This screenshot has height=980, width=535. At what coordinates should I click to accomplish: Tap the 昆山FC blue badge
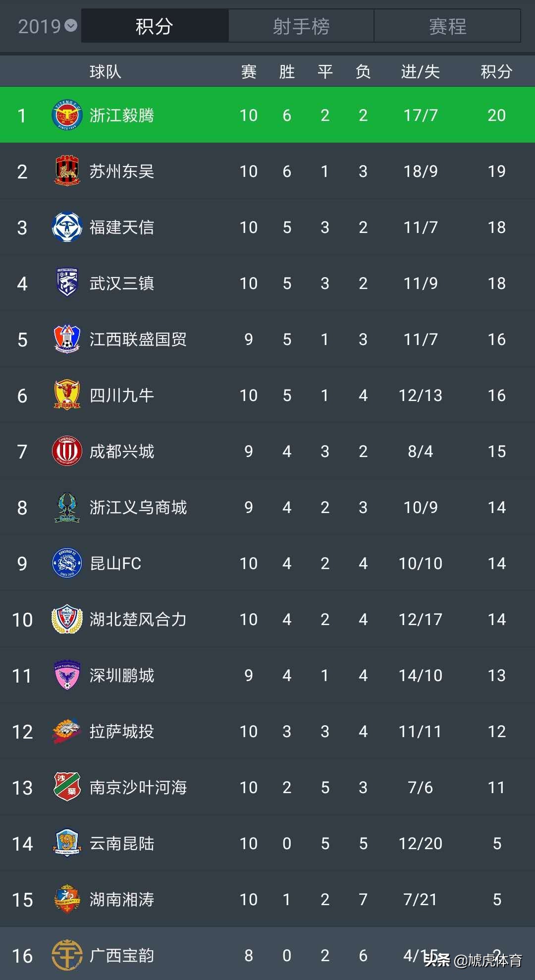click(67, 563)
